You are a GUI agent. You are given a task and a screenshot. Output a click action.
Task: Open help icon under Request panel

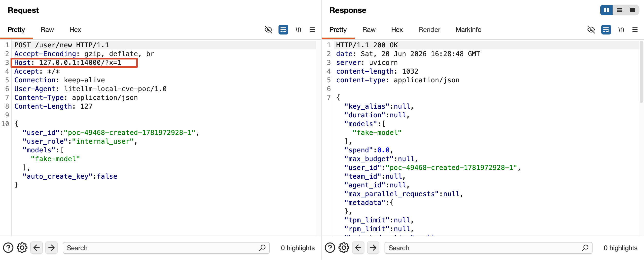[x=8, y=248]
